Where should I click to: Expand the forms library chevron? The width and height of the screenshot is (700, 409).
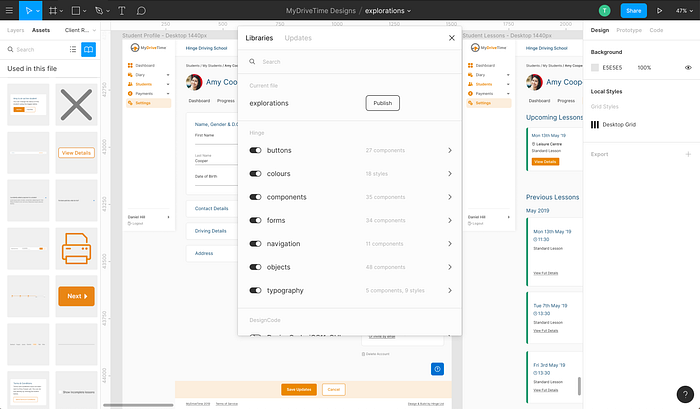[x=450, y=220]
